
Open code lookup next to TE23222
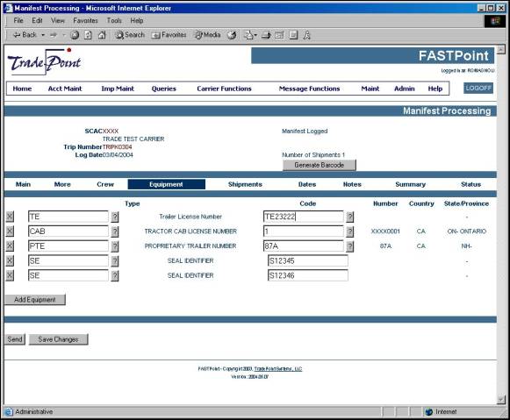(350, 217)
